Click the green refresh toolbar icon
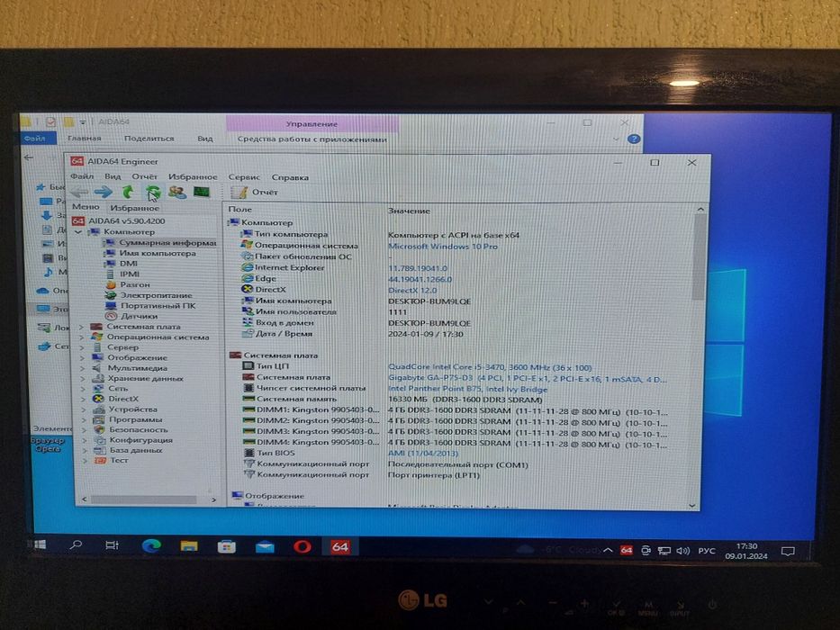This screenshot has width=840, height=630. [x=153, y=192]
